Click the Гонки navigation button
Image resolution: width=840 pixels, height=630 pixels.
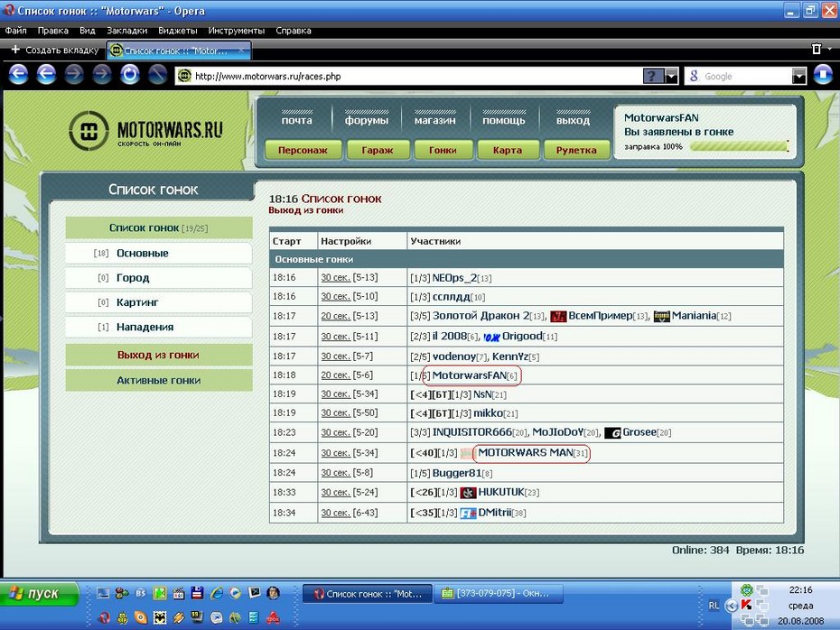443,150
